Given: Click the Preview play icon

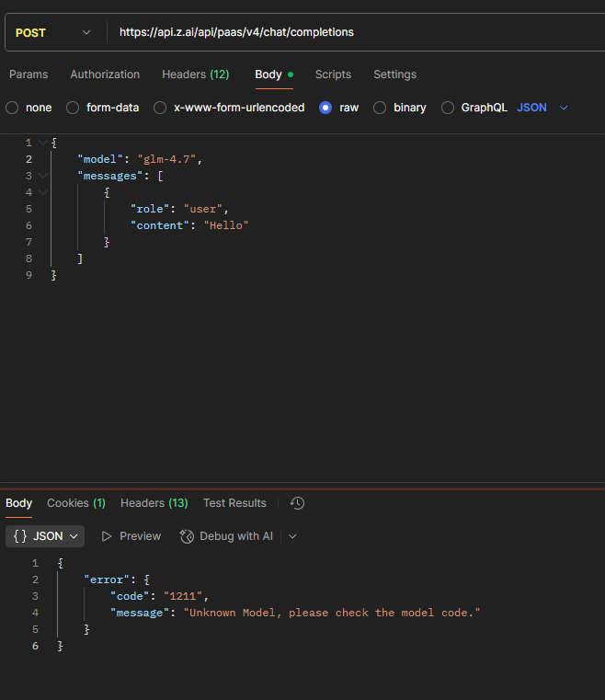Looking at the screenshot, I should [106, 536].
